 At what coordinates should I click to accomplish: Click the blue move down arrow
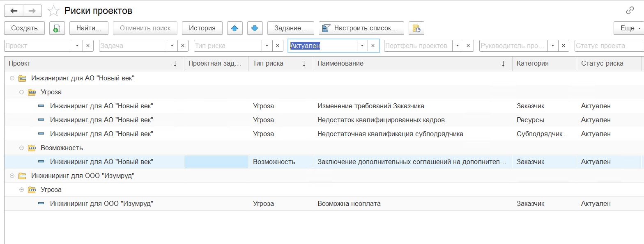255,28
